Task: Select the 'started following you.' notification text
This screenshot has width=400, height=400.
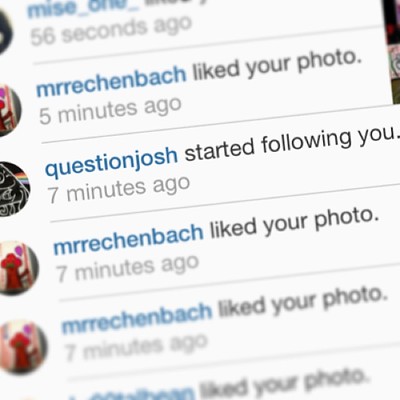Action: pos(292,144)
